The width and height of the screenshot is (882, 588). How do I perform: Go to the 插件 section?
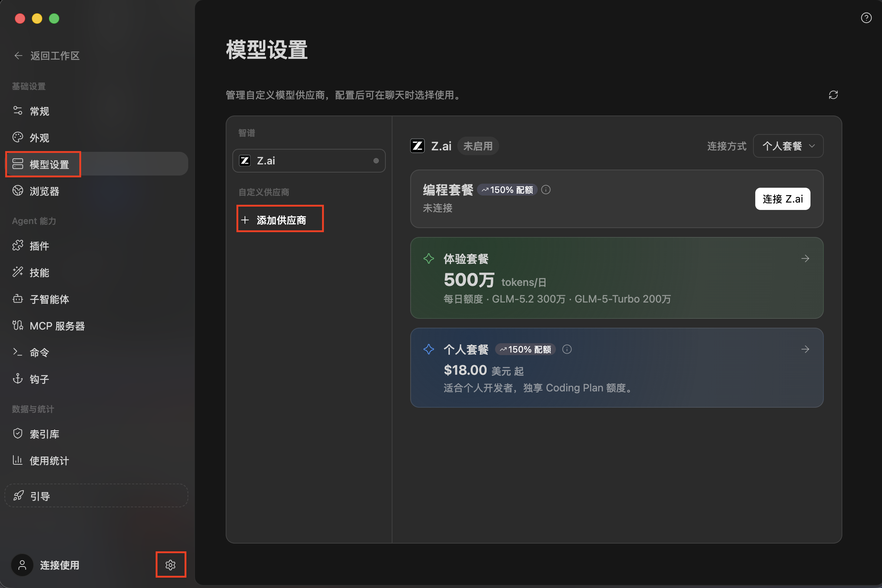[x=96, y=245]
